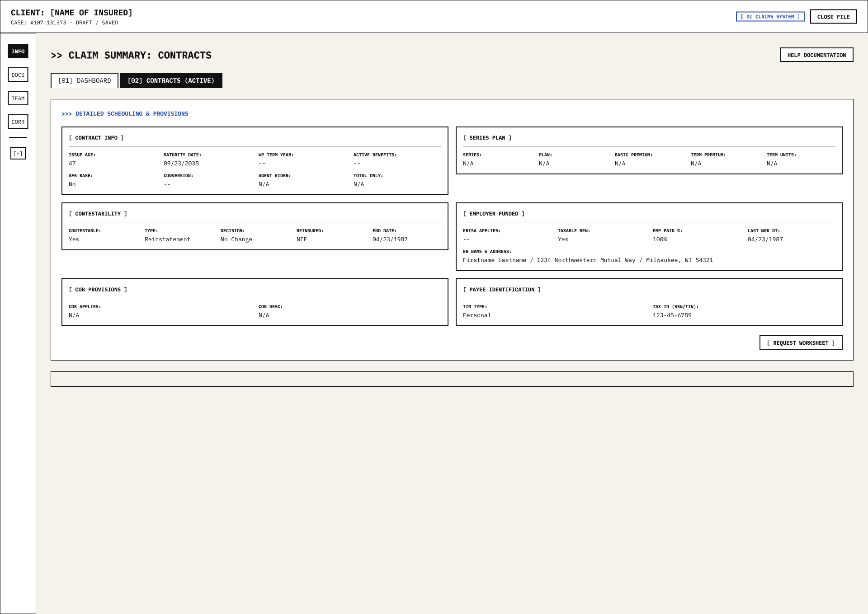Image resolution: width=868 pixels, height=614 pixels.
Task: Click the Active Benefits value
Action: click(x=357, y=164)
